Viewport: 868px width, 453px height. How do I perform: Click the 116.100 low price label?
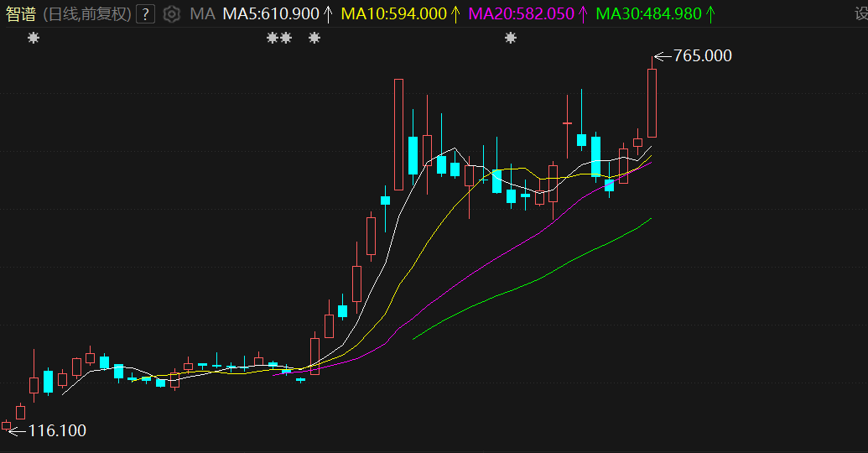pyautogui.click(x=57, y=431)
